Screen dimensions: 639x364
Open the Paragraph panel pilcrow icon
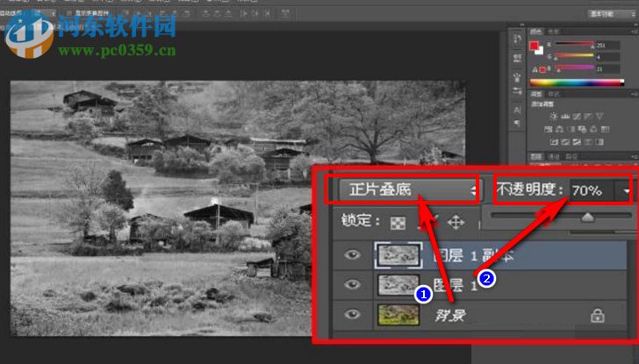tap(517, 123)
